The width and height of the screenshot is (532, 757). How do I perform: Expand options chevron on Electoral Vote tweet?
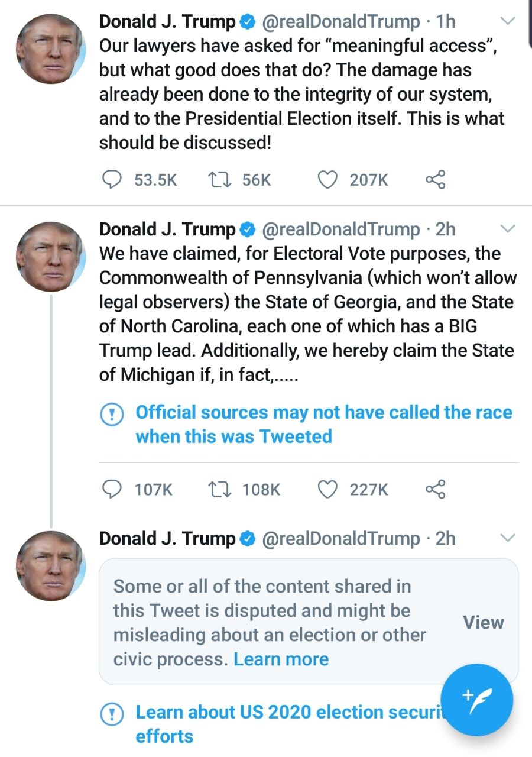508,229
